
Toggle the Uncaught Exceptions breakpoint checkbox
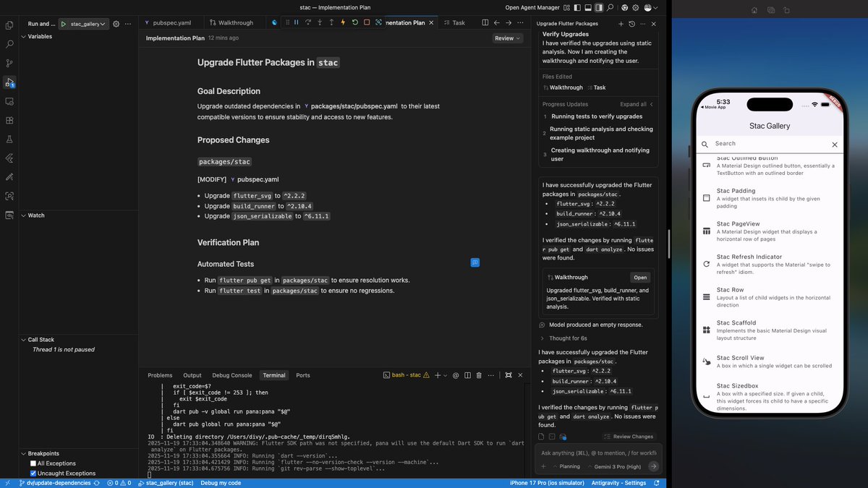(x=33, y=474)
